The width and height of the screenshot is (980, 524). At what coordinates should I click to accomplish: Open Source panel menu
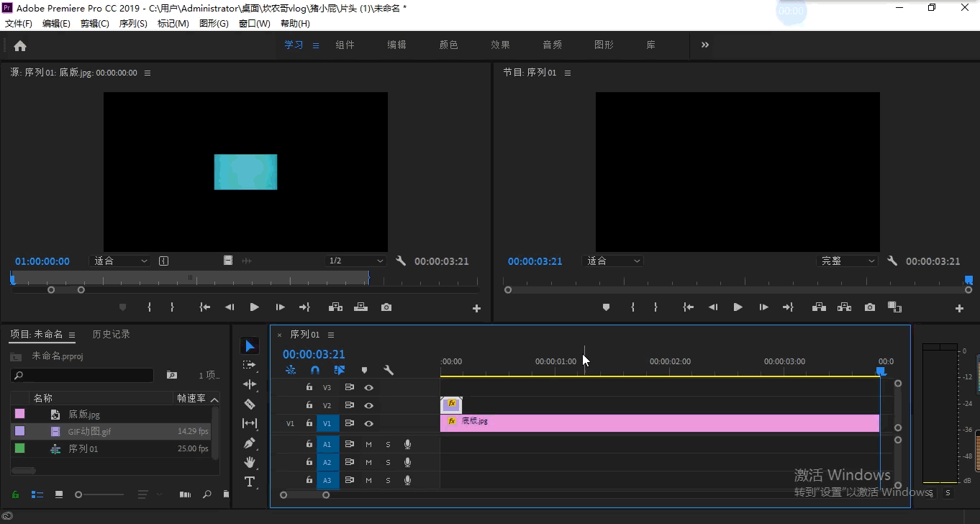pos(148,73)
